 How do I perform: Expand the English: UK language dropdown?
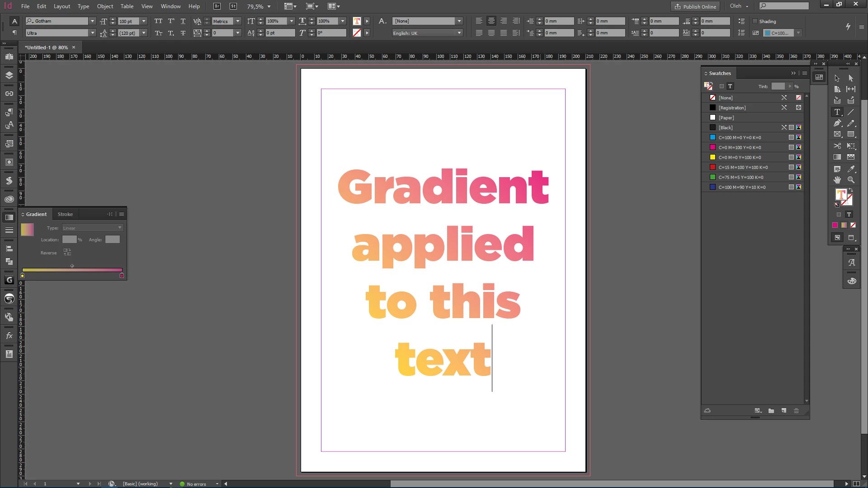click(459, 33)
